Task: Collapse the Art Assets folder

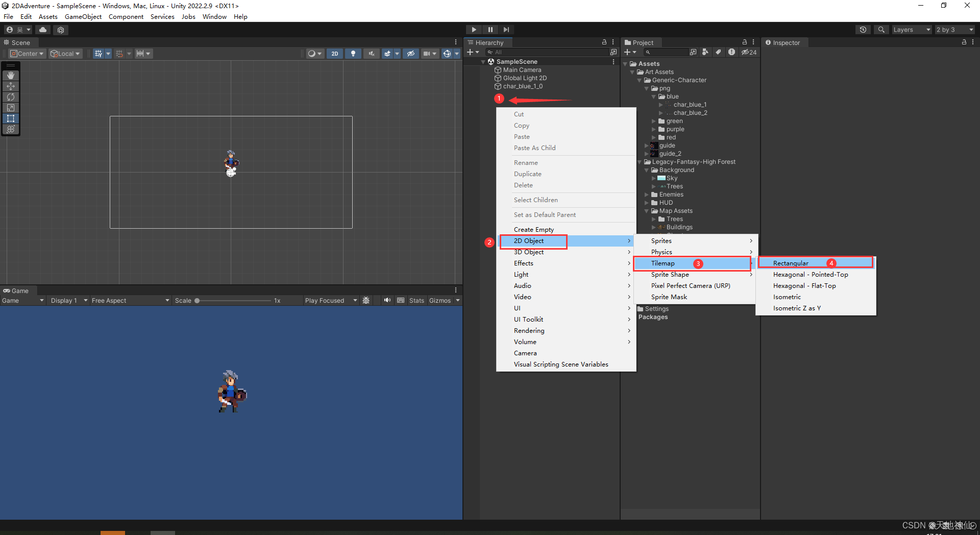Action: (632, 72)
